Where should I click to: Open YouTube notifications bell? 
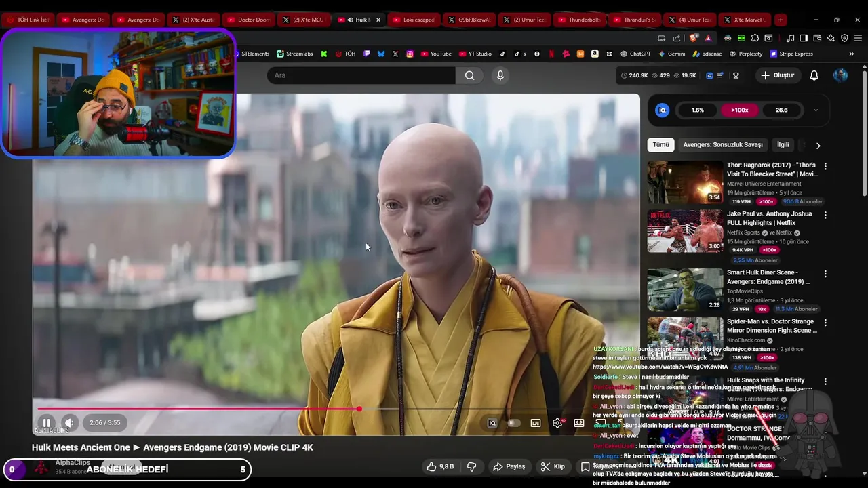tap(814, 75)
